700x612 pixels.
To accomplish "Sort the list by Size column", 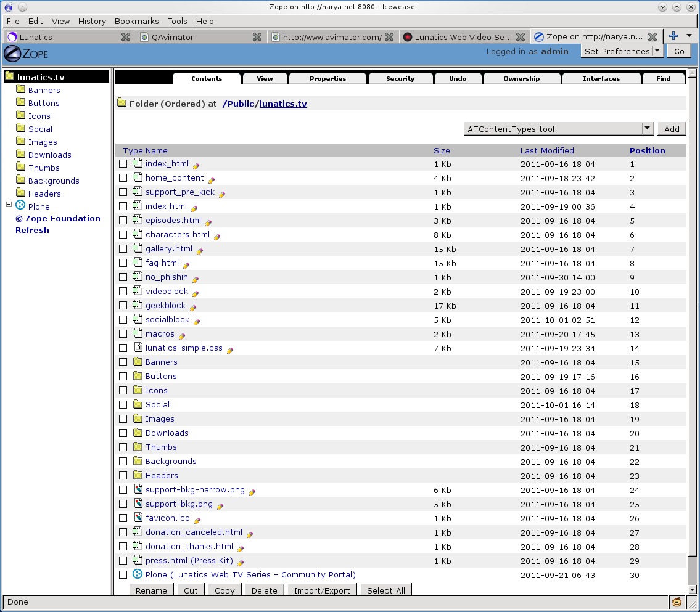I will coord(442,150).
